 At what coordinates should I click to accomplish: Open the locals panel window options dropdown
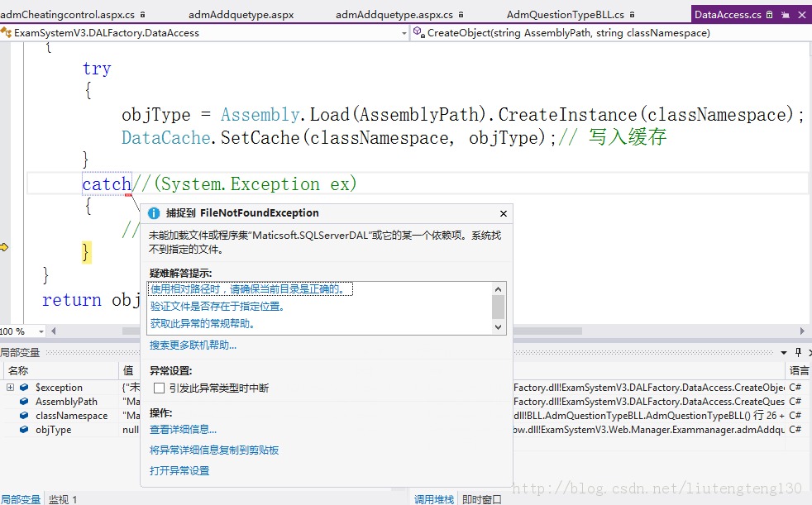(784, 352)
